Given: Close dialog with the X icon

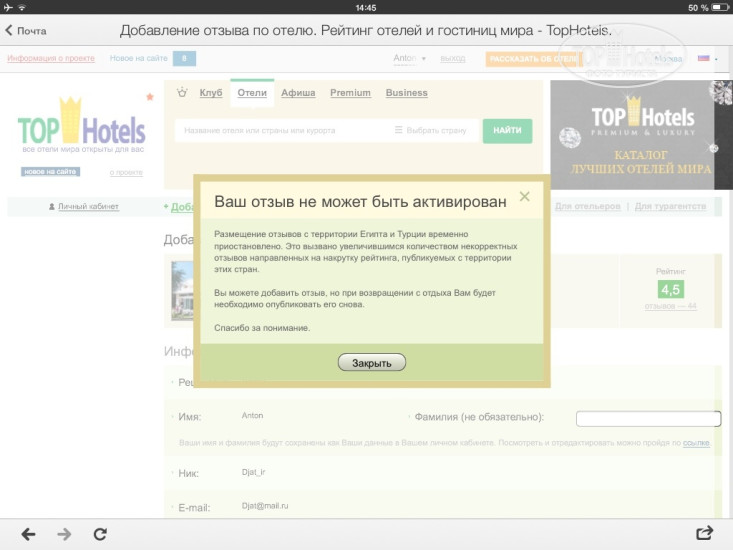Looking at the screenshot, I should click(525, 197).
